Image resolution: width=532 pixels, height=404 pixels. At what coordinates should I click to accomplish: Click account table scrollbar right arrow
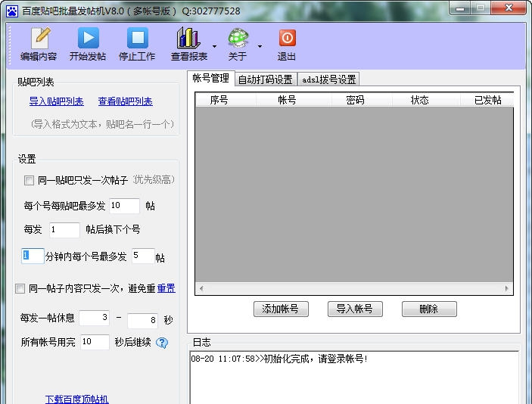click(506, 289)
